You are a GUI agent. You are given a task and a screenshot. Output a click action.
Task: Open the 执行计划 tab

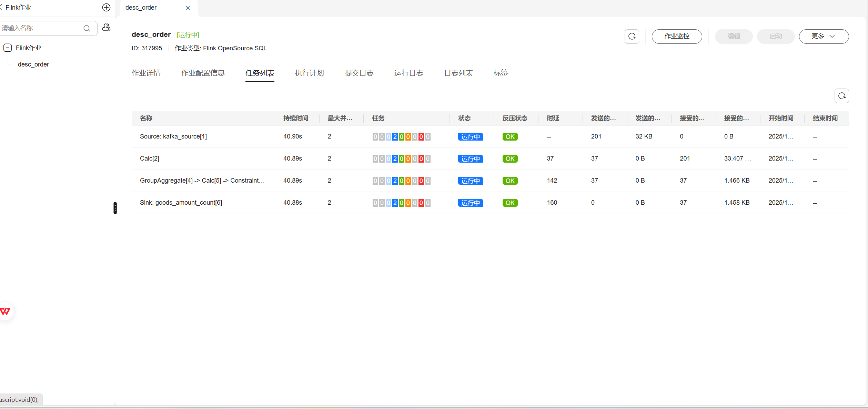(x=309, y=73)
